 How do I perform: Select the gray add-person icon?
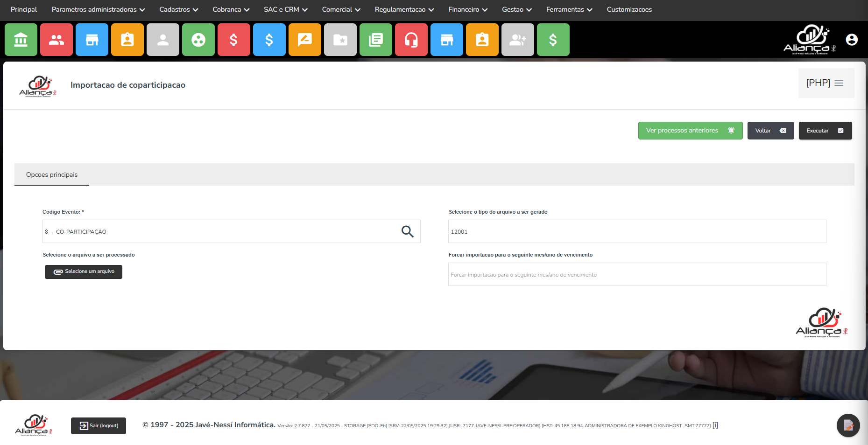(x=518, y=40)
